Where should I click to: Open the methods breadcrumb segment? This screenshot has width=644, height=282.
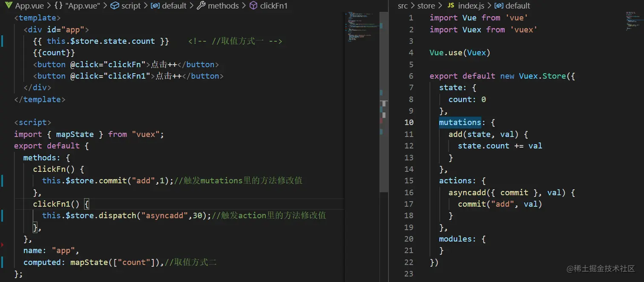click(x=223, y=6)
